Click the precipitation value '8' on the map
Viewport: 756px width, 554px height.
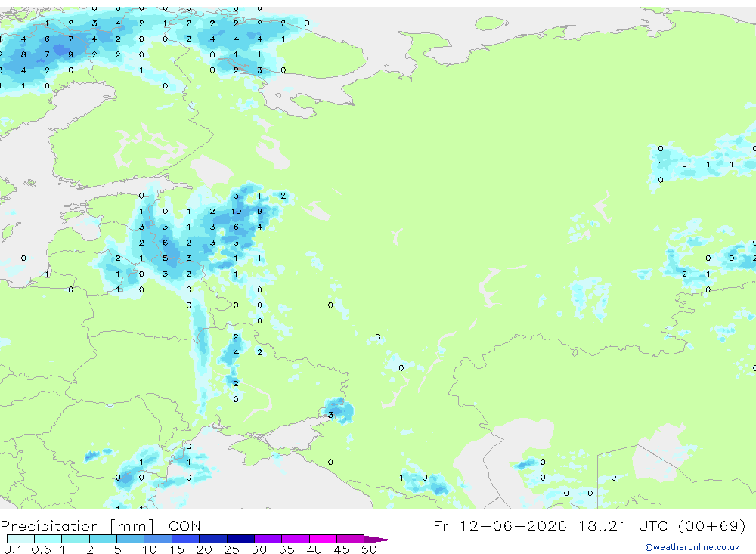coord(23,54)
